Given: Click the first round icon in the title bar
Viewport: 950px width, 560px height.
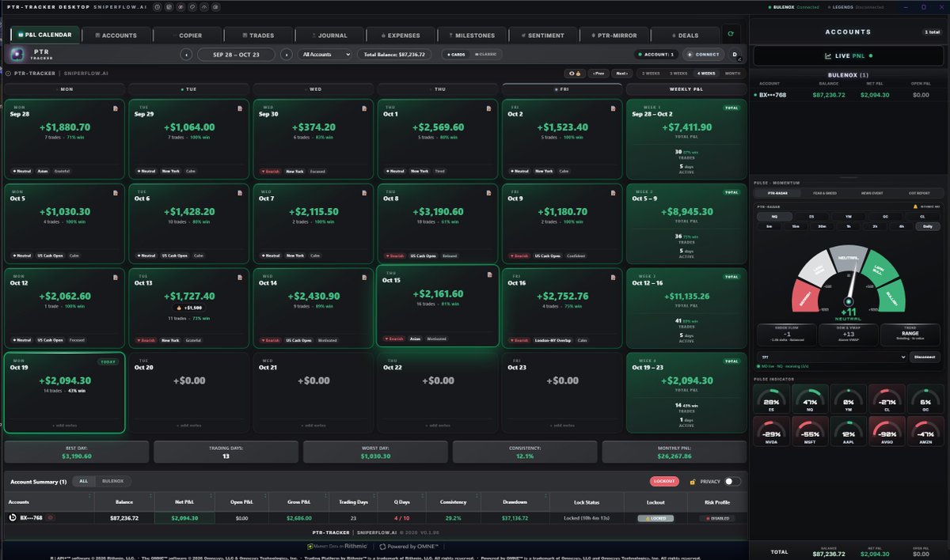Looking at the screenshot, I should pyautogui.click(x=158, y=7).
